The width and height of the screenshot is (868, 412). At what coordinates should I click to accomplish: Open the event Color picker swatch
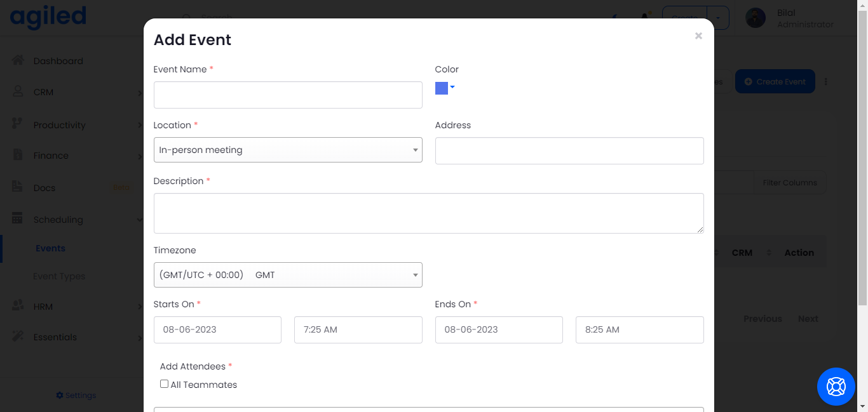pos(444,88)
